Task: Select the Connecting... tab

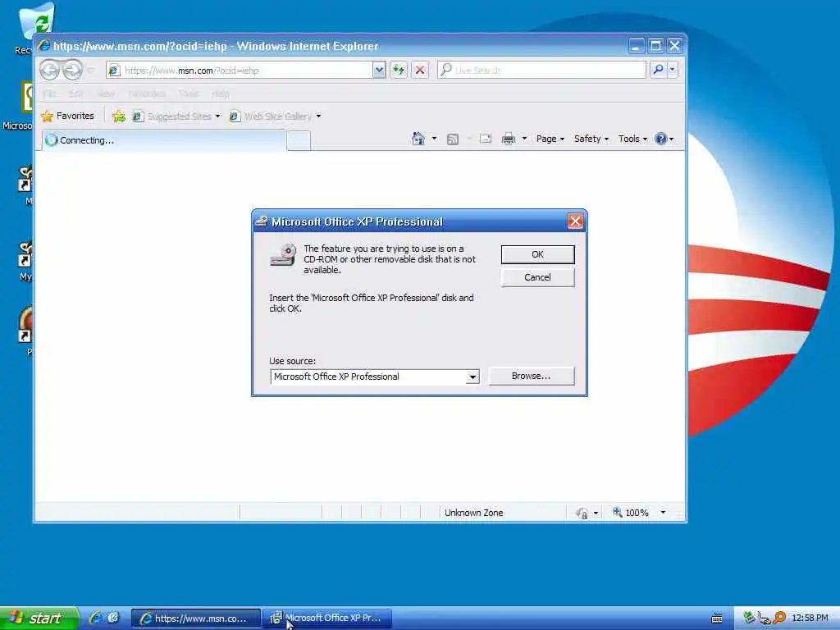Action: [x=163, y=140]
